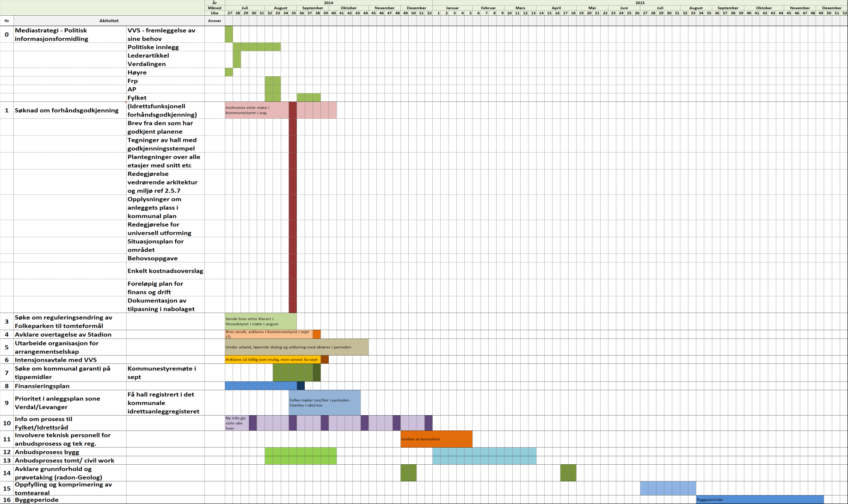Screen dimensions: 848x504
Task: Click the 'Sende brev etter klarert i Hovedstyret' bar
Action: pyautogui.click(x=261, y=321)
